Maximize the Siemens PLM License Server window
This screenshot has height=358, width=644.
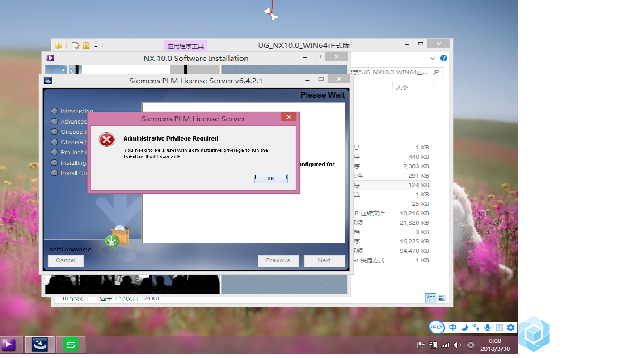tap(321, 79)
